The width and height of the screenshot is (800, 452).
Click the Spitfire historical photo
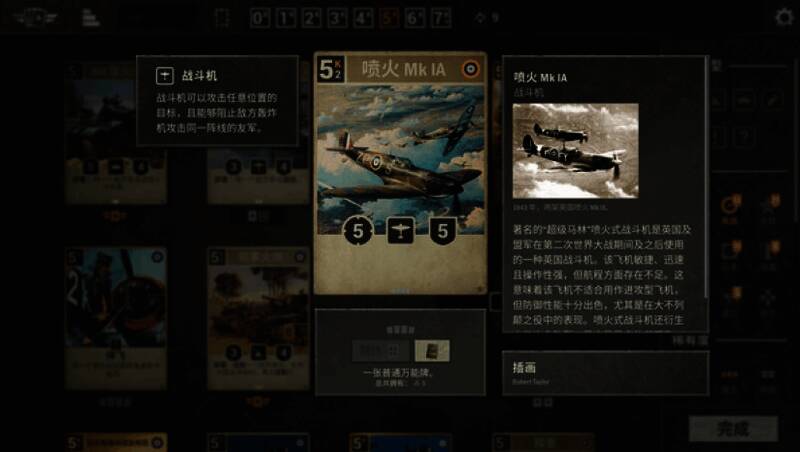coord(576,151)
